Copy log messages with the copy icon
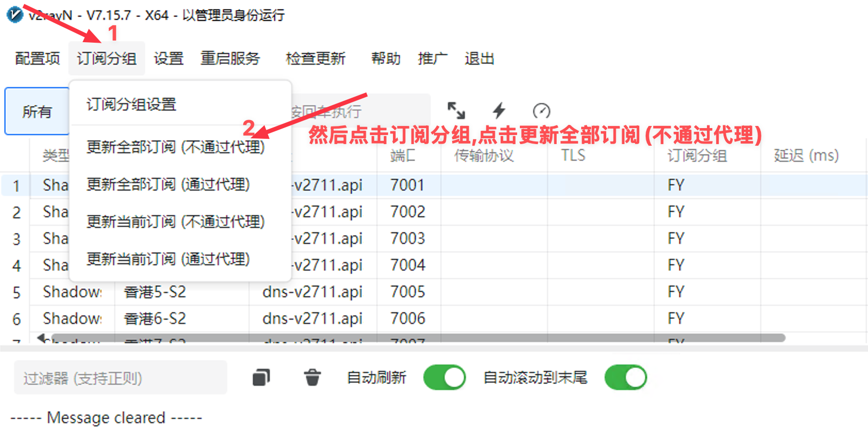This screenshot has height=444, width=868. 261,378
